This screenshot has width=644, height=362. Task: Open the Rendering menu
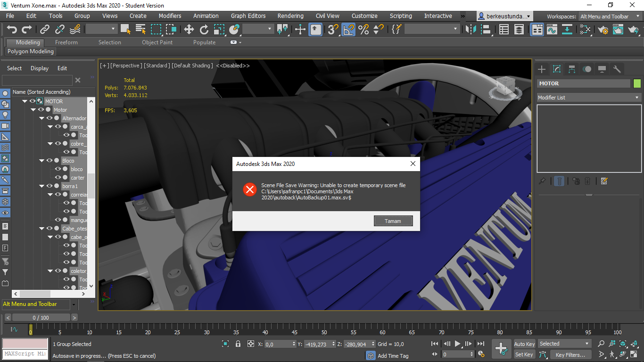[290, 16]
